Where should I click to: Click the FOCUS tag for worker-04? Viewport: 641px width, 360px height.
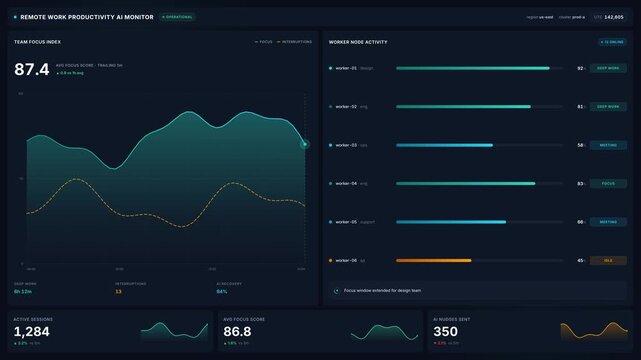608,183
